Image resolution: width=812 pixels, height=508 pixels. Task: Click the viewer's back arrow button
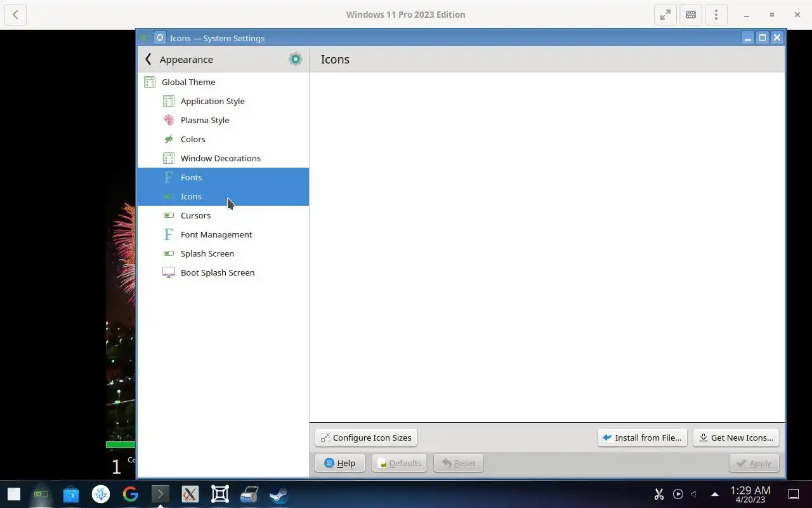tap(15, 15)
